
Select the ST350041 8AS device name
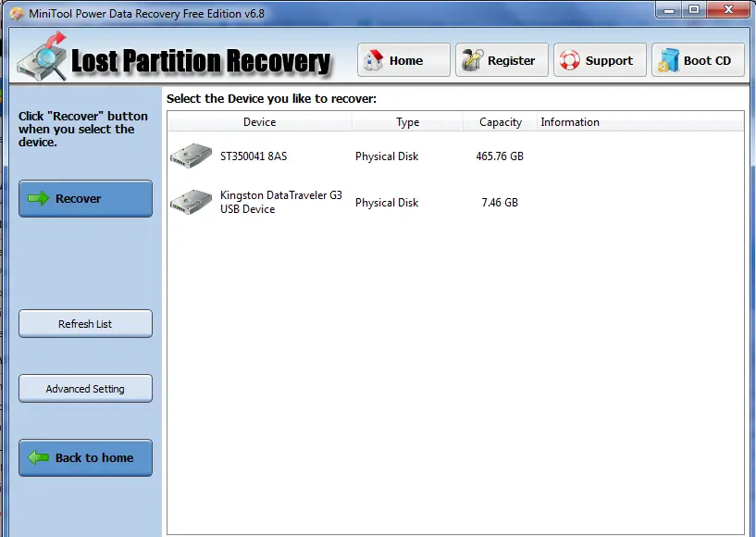click(x=254, y=156)
